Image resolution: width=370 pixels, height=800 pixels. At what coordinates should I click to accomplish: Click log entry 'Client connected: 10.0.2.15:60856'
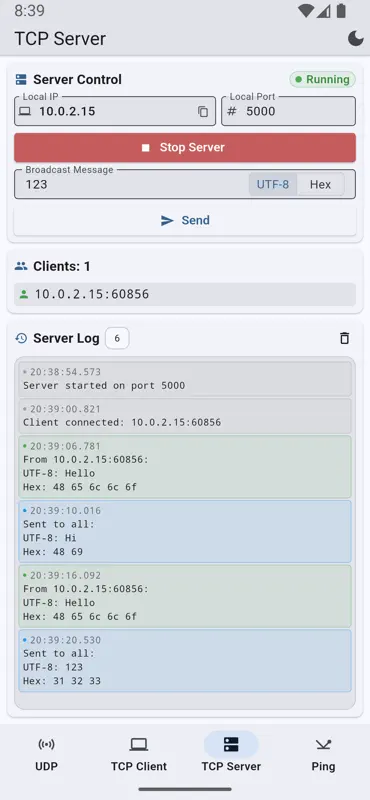(185, 416)
